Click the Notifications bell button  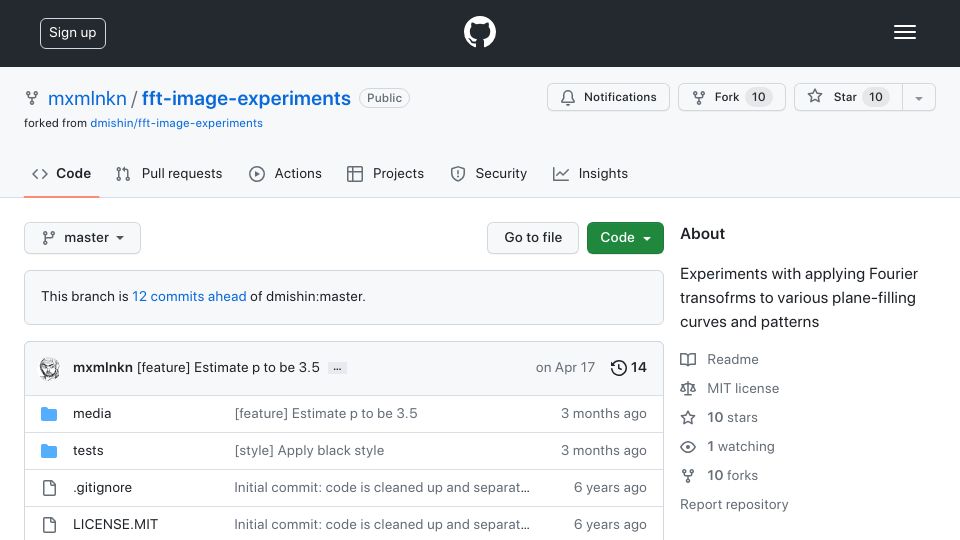point(608,97)
